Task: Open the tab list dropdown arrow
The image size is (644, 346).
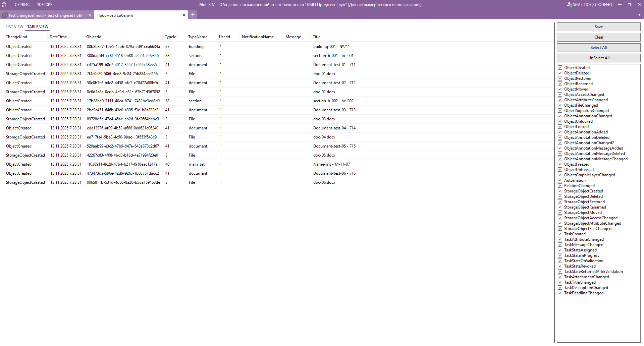Action: pyautogui.click(x=639, y=15)
